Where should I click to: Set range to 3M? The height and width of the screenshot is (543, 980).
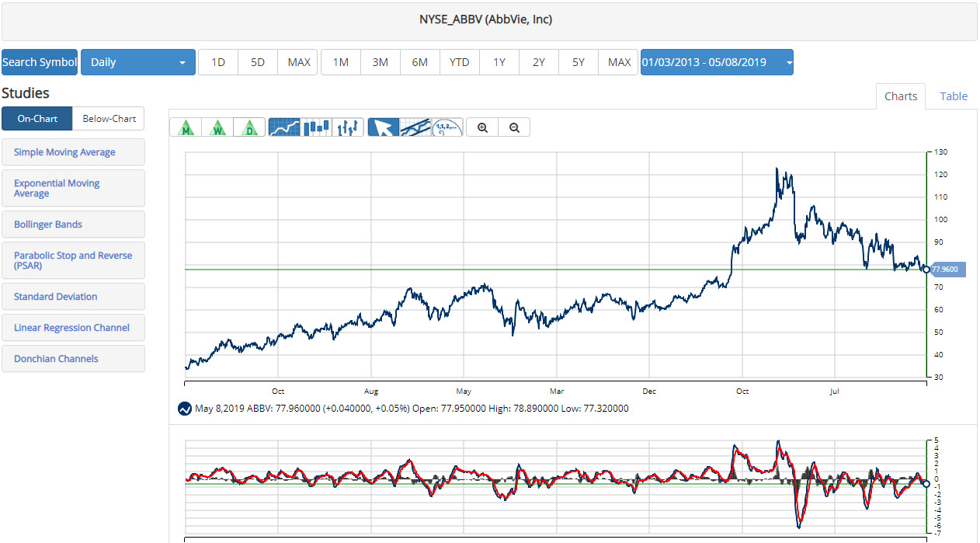pos(381,62)
